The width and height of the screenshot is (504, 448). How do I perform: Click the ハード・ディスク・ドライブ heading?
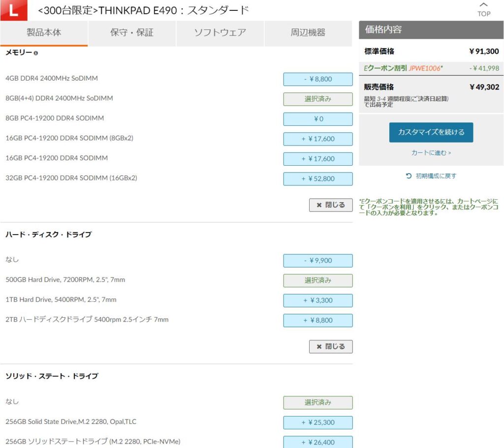(49, 235)
